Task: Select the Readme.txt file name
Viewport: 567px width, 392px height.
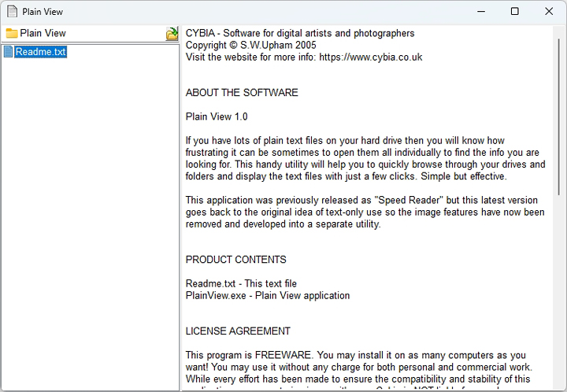Action: [x=41, y=52]
